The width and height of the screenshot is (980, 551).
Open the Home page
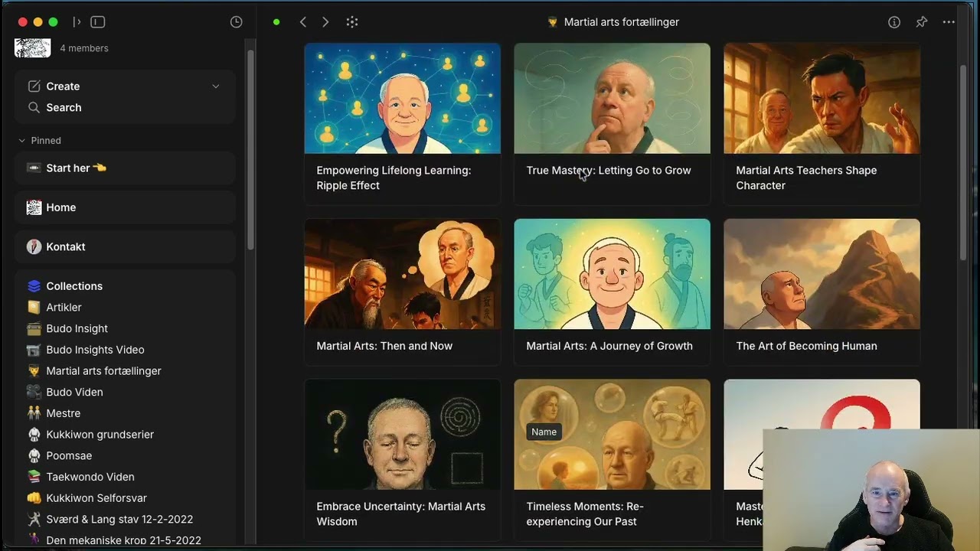pyautogui.click(x=125, y=207)
